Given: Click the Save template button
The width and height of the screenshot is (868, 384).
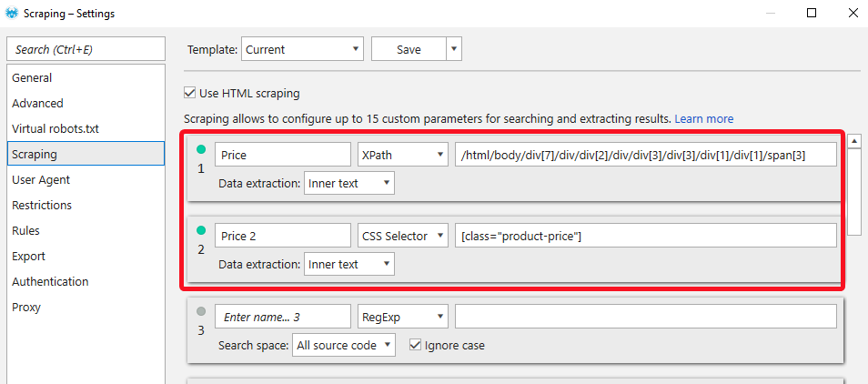Looking at the screenshot, I should point(409,49).
